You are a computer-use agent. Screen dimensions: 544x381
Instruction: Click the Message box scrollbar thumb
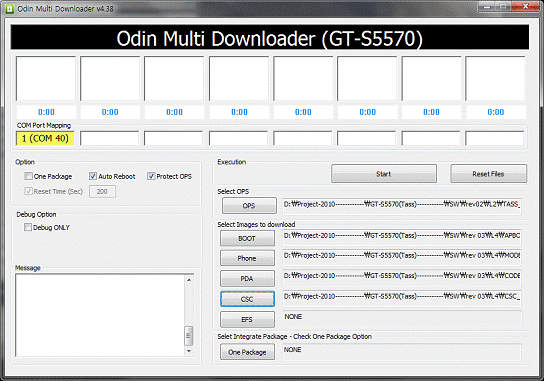click(189, 335)
